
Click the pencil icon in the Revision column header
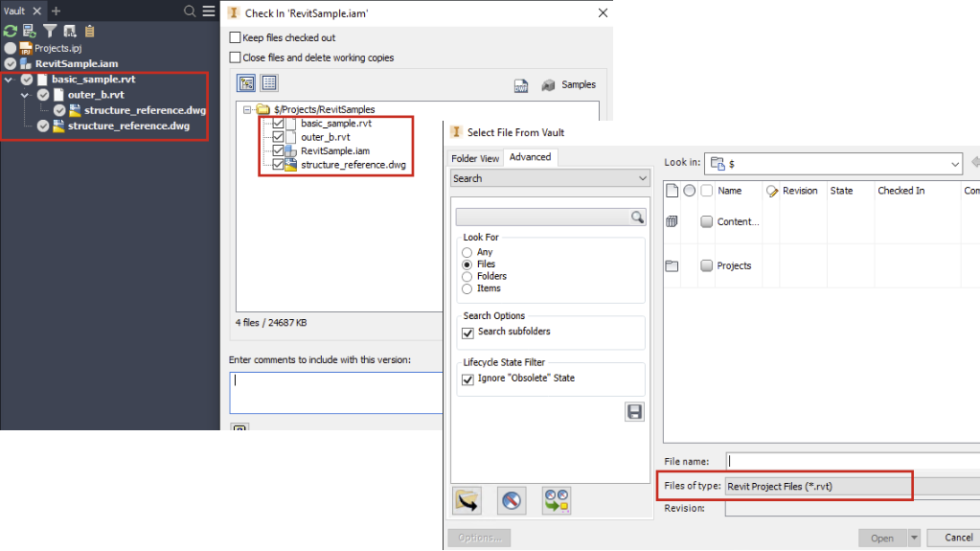tap(772, 192)
